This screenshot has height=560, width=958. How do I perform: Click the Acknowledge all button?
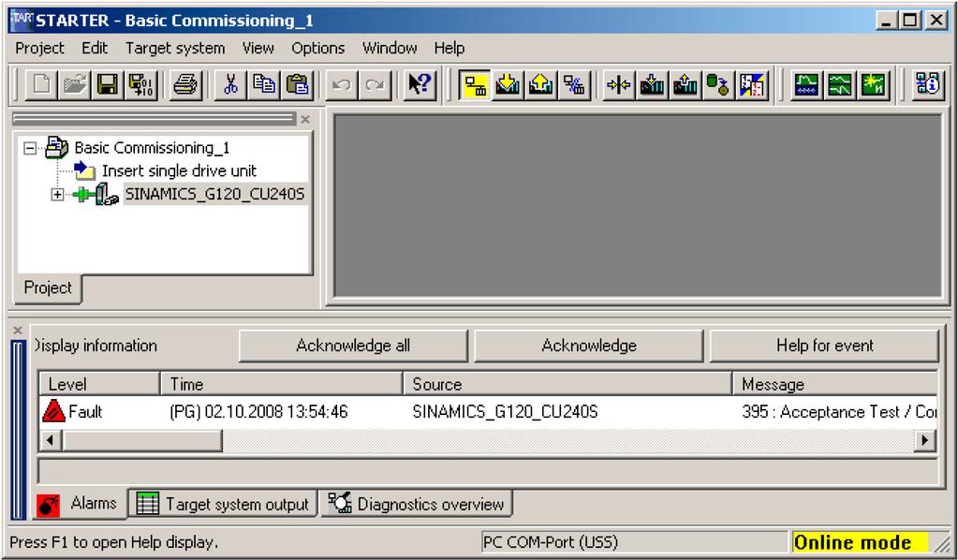pos(353,346)
